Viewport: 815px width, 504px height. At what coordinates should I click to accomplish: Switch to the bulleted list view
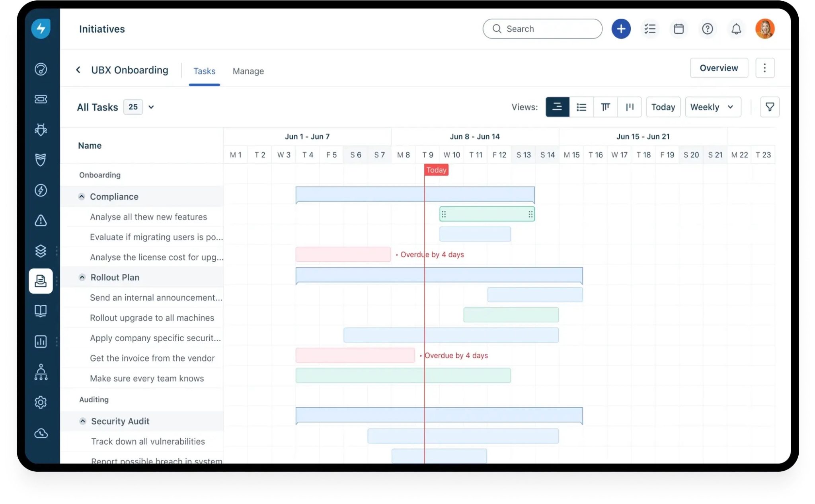(x=581, y=107)
